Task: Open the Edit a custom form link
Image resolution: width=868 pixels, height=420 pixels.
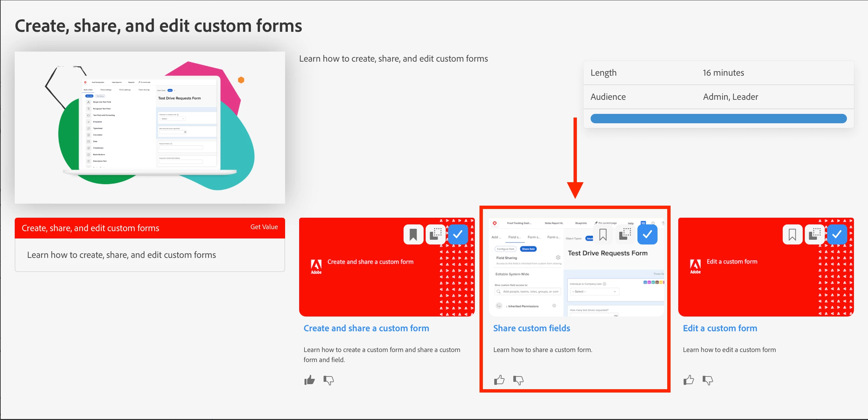Action: pyautogui.click(x=720, y=328)
